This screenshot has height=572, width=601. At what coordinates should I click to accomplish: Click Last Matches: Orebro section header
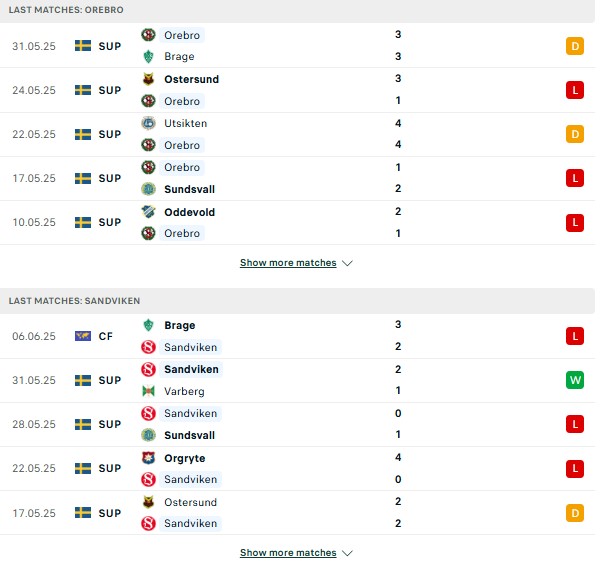pyautogui.click(x=297, y=10)
